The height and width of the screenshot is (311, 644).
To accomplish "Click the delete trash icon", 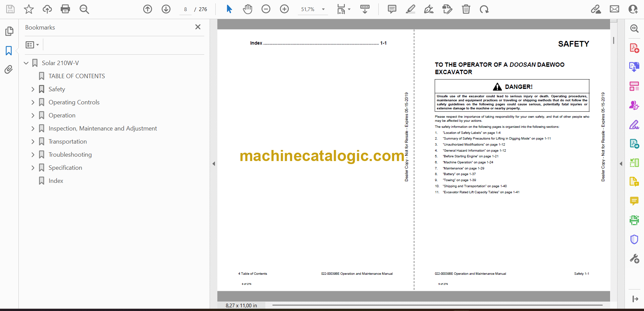I will coord(466,9).
